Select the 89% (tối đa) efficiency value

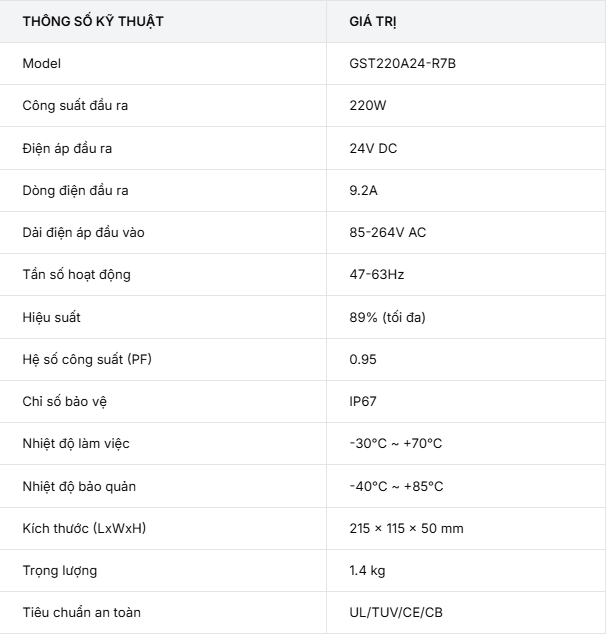pyautogui.click(x=388, y=317)
